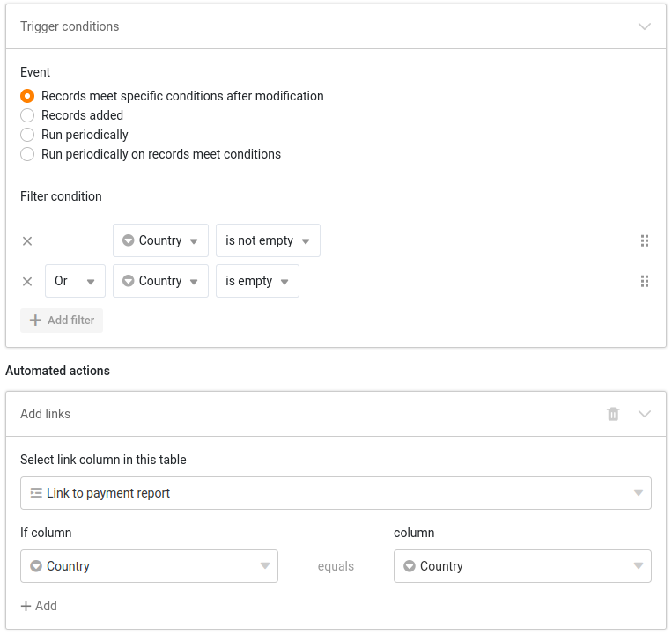Open the 'Or' conjunction dropdown
672x634 pixels.
coord(75,281)
